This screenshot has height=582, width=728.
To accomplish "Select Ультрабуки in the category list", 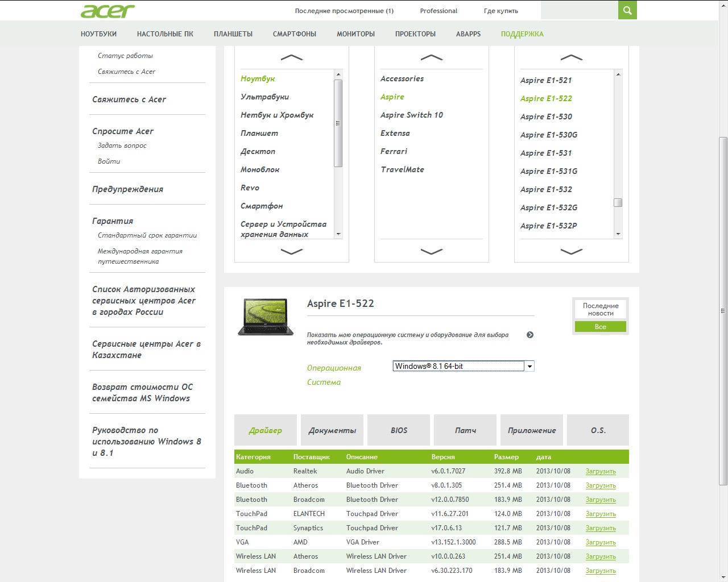I will coord(264,97).
